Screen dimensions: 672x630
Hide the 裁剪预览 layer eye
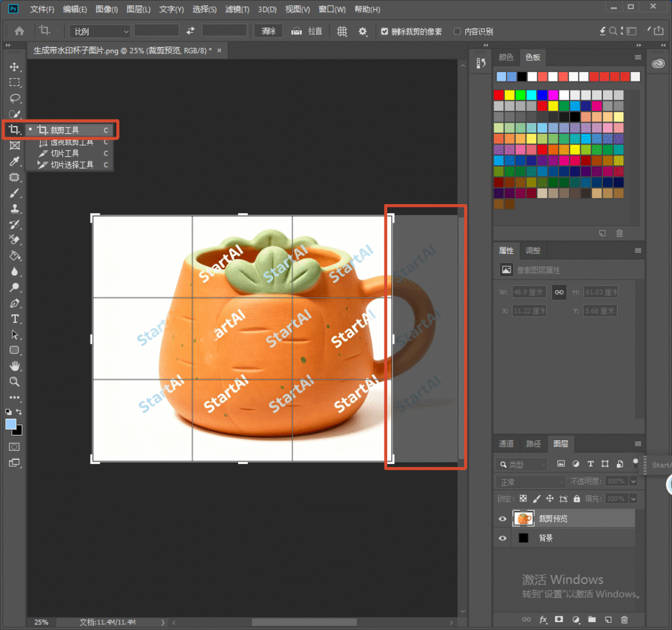[502, 518]
